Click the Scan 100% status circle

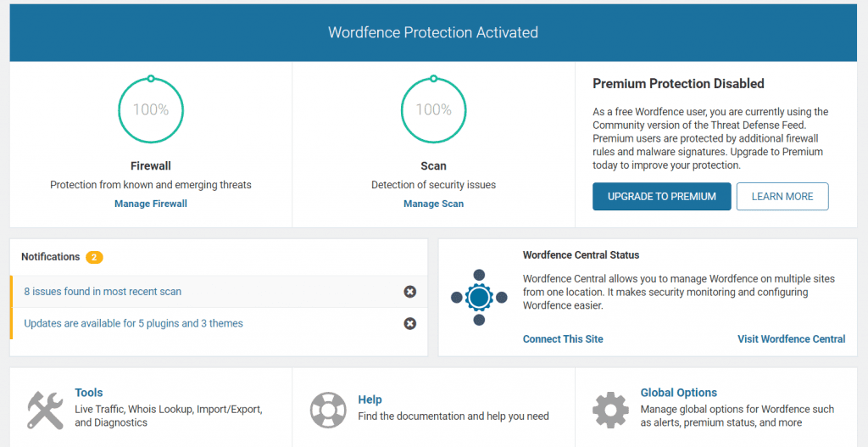(433, 110)
